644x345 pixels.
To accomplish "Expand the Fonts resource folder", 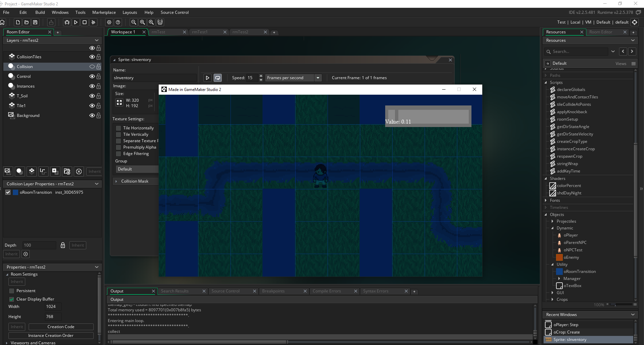I will click(546, 200).
